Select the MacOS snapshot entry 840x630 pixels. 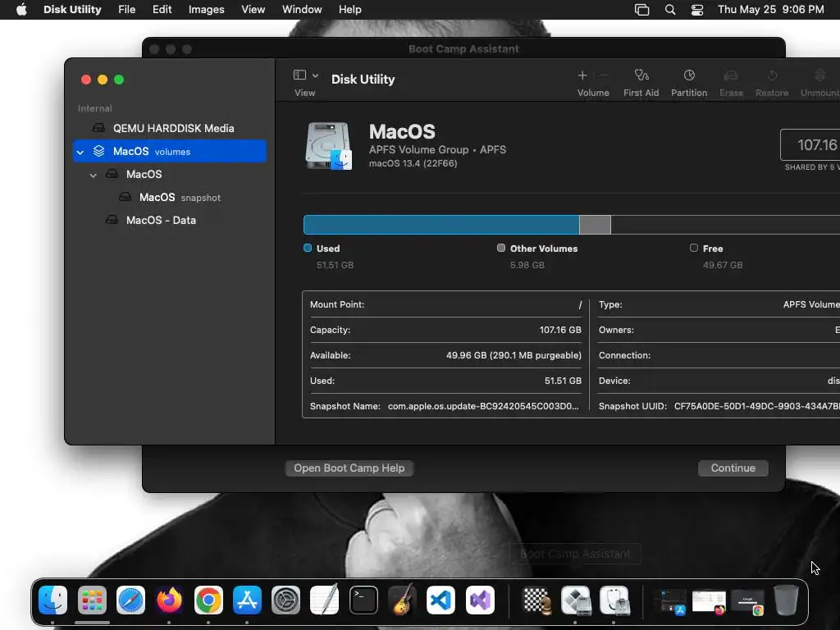[169, 197]
